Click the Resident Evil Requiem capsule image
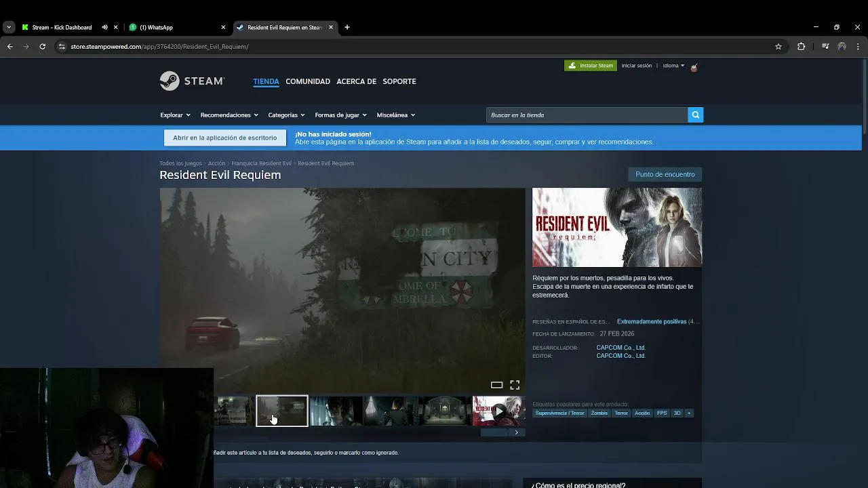 [x=617, y=227]
